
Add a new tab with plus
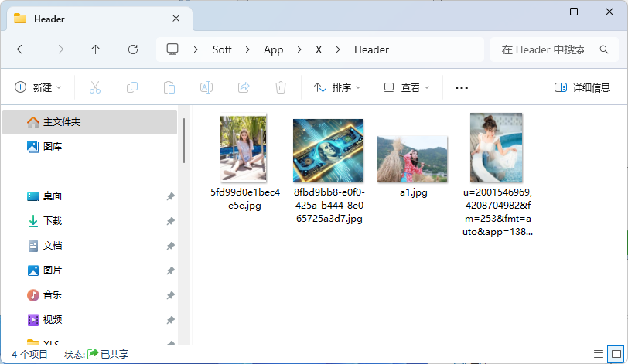(210, 19)
